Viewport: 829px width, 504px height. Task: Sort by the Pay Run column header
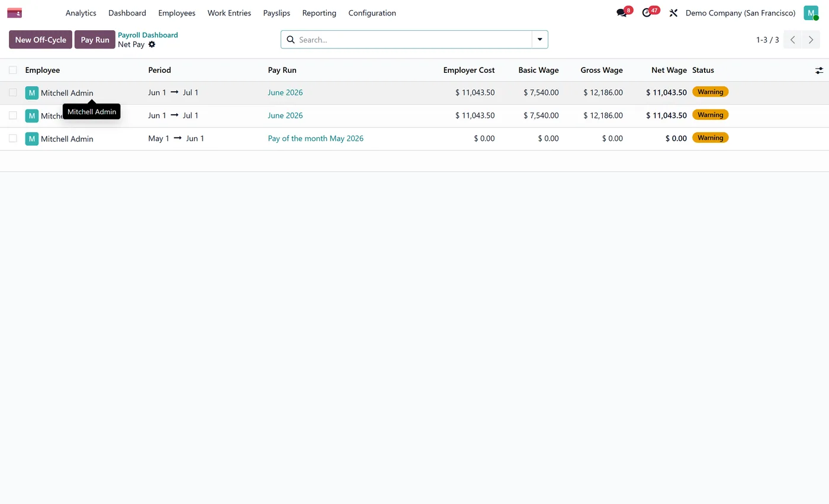[x=282, y=70]
